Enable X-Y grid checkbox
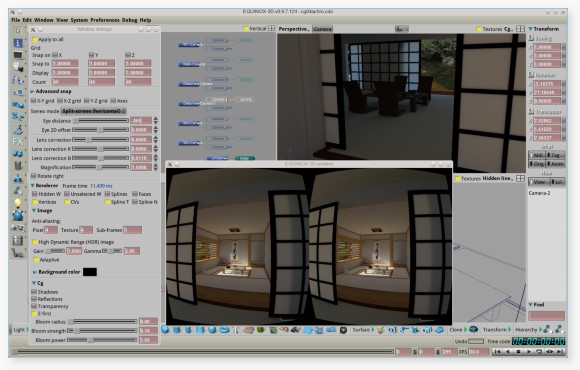Image resolution: width=580 pixels, height=370 pixels. click(x=34, y=101)
